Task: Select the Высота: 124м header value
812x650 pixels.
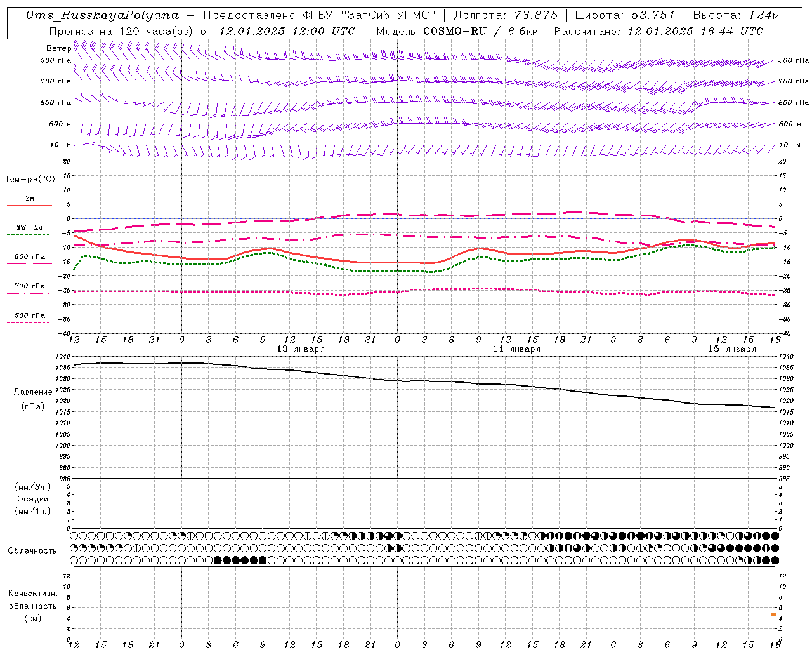Action: [x=736, y=15]
